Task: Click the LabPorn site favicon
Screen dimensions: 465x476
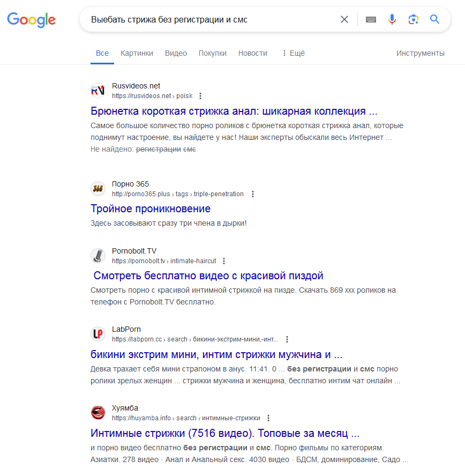Action: point(98,334)
